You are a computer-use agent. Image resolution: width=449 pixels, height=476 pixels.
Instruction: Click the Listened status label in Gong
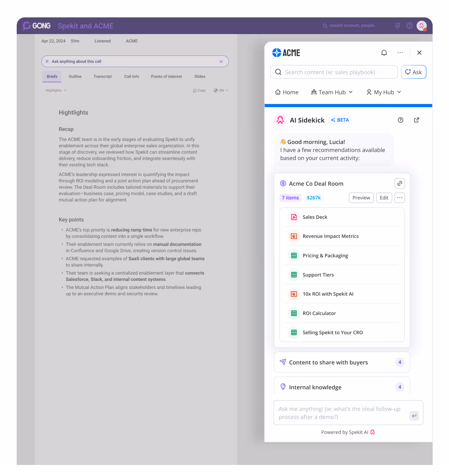click(103, 41)
